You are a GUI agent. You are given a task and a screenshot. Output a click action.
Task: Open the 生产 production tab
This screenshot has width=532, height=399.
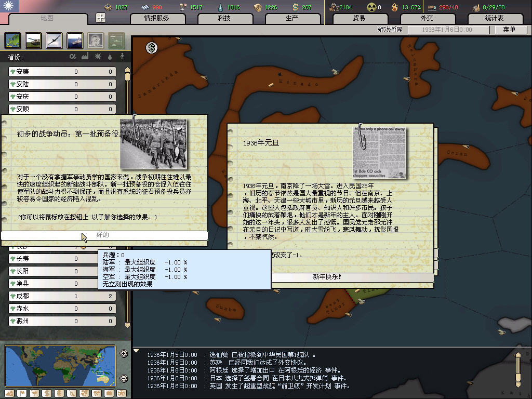tap(292, 18)
